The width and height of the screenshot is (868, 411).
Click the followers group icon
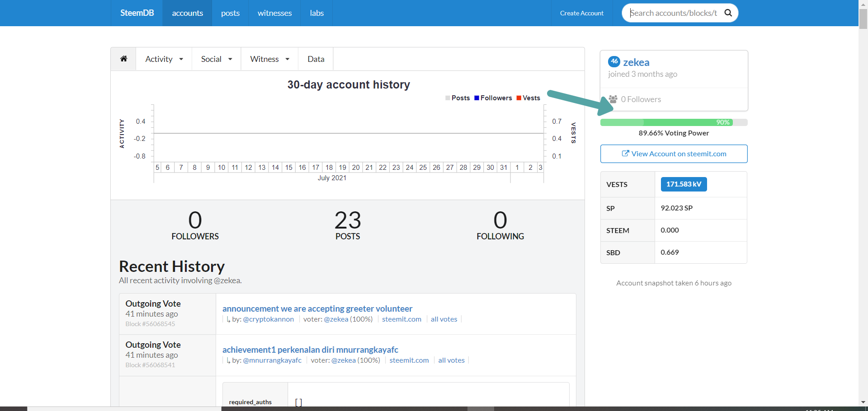(x=613, y=99)
